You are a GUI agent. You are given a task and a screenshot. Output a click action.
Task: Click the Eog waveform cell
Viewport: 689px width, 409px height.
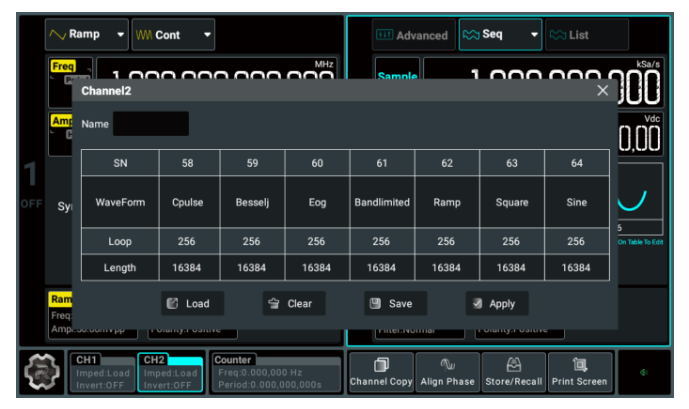point(317,202)
